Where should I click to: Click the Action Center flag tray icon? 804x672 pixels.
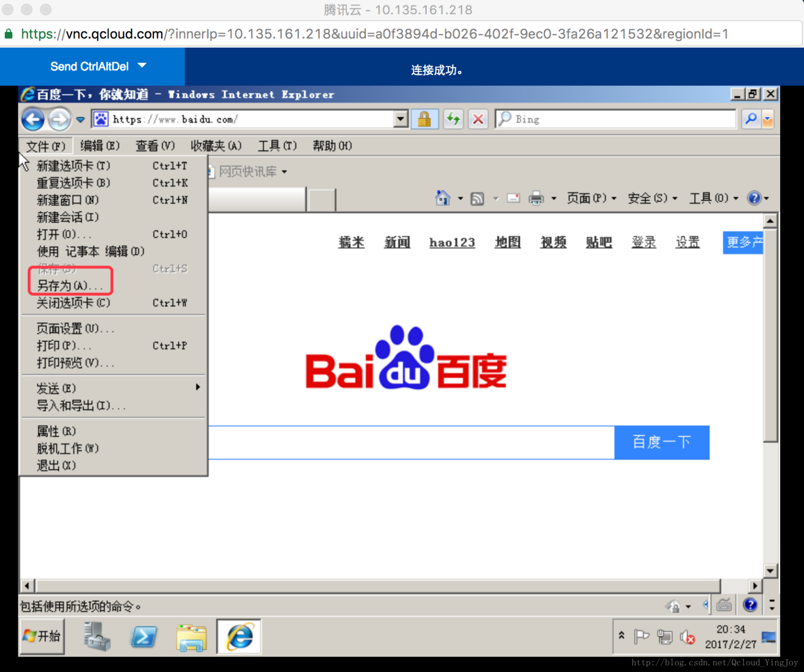[641, 636]
